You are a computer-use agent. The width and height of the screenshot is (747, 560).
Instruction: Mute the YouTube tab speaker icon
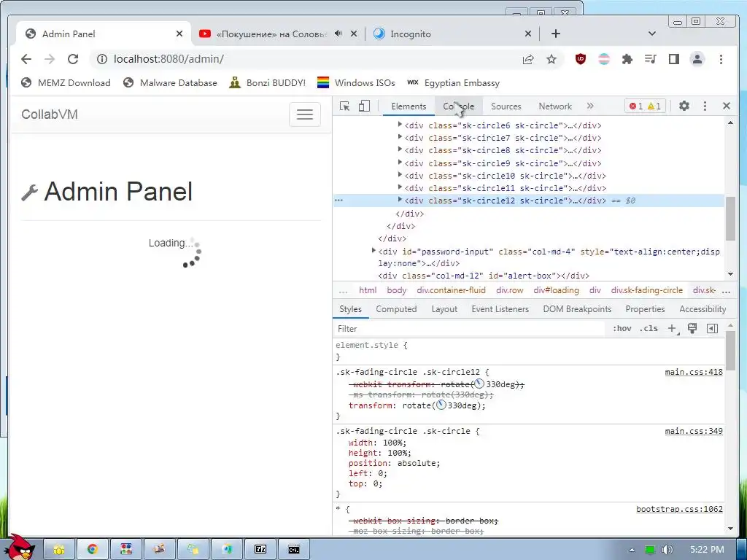[338, 34]
